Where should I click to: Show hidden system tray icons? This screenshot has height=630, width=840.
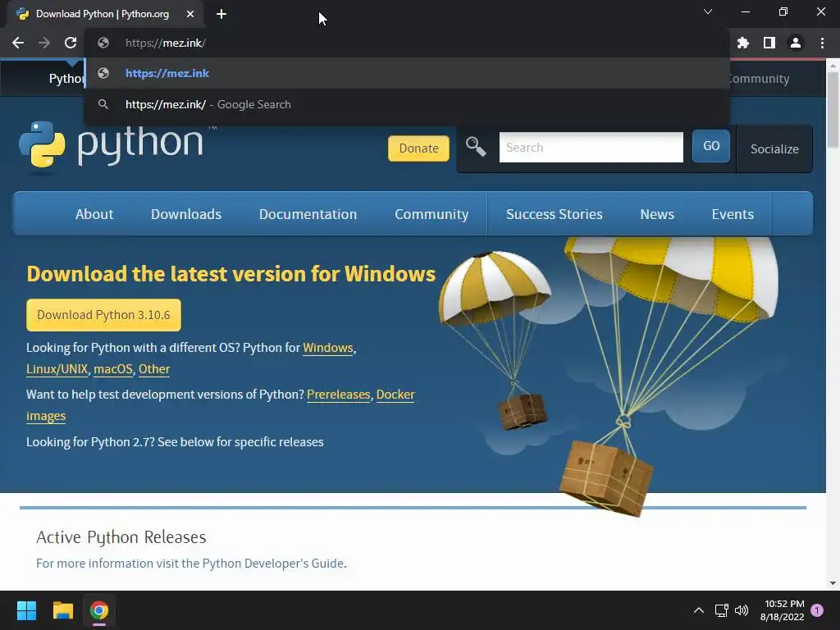699,610
